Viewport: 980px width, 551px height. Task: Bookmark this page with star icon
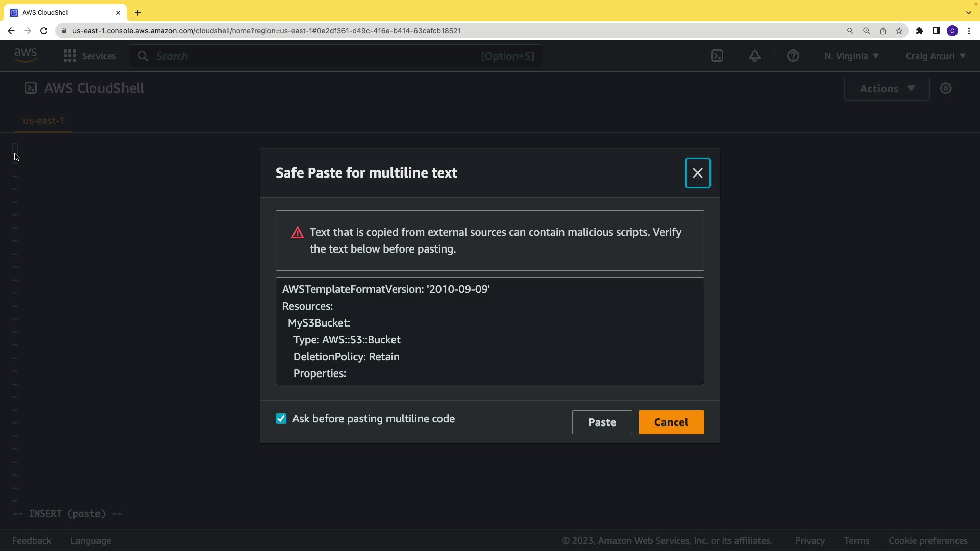pyautogui.click(x=899, y=31)
